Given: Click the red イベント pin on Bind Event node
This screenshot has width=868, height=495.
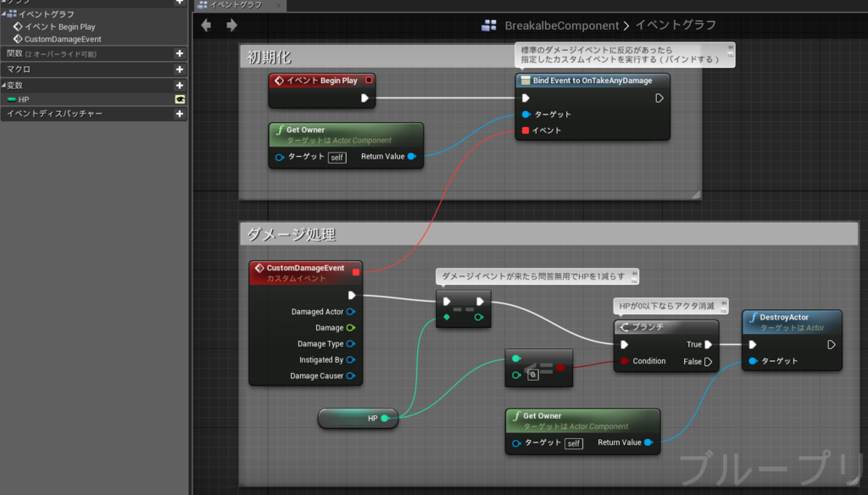Looking at the screenshot, I should coord(526,131).
